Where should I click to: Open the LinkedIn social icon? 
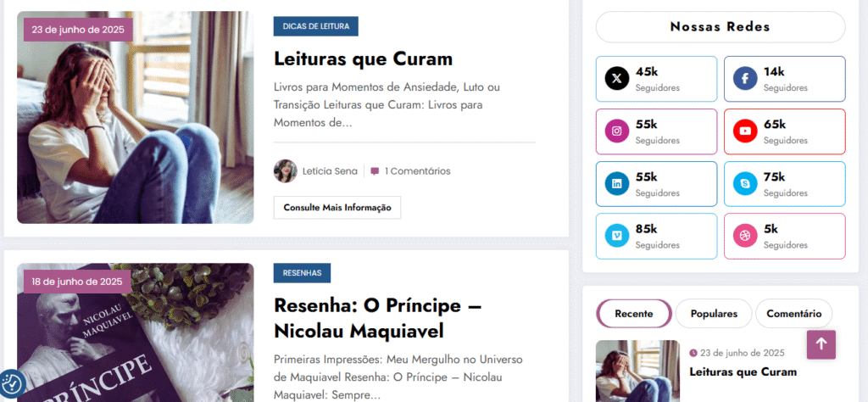617,184
